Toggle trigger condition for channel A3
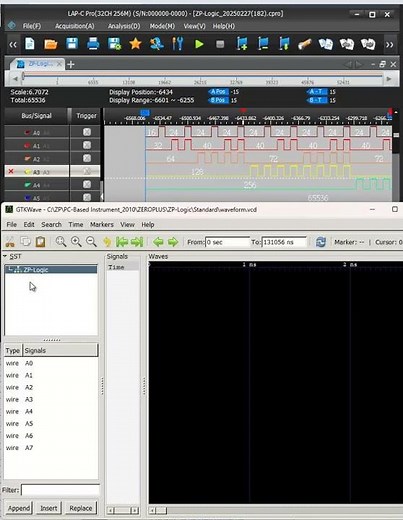This screenshot has height=520, width=403. [x=87, y=171]
